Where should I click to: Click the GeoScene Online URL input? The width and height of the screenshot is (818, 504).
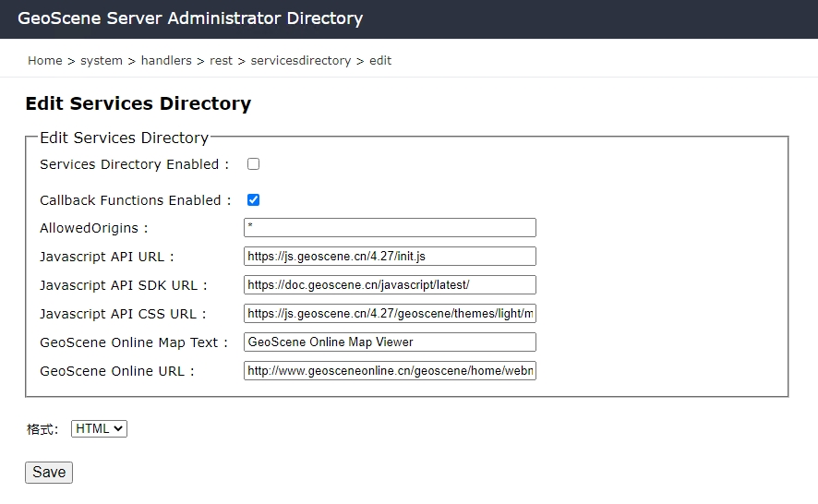[x=390, y=371]
